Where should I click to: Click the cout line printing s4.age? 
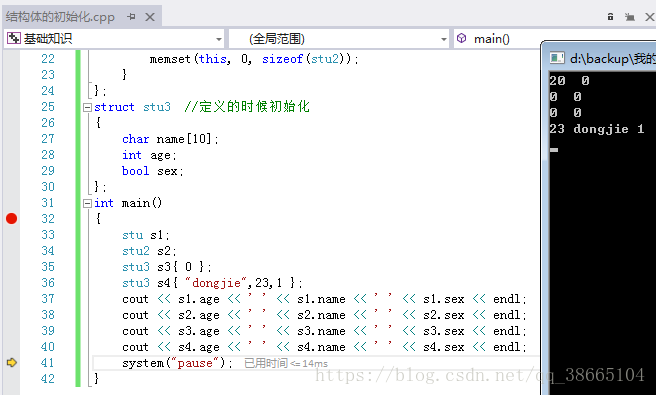point(324,347)
